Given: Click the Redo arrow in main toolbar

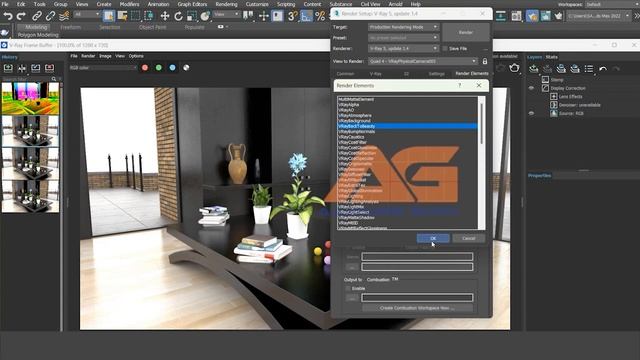Looking at the screenshot, I should click(x=21, y=16).
